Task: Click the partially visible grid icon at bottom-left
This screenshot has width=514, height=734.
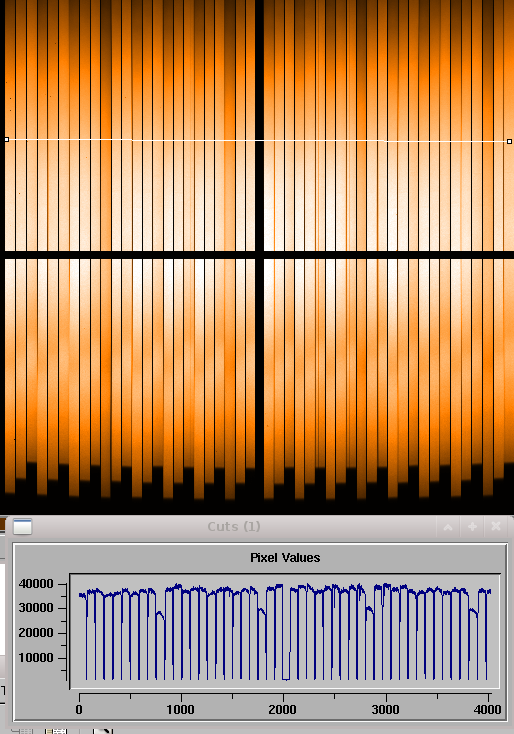Action: click(x=21, y=731)
